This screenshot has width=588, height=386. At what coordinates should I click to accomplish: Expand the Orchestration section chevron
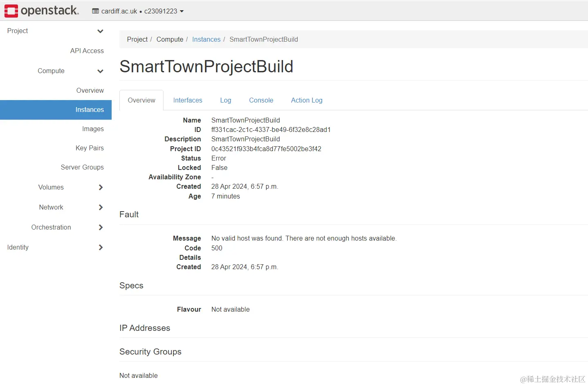101,227
